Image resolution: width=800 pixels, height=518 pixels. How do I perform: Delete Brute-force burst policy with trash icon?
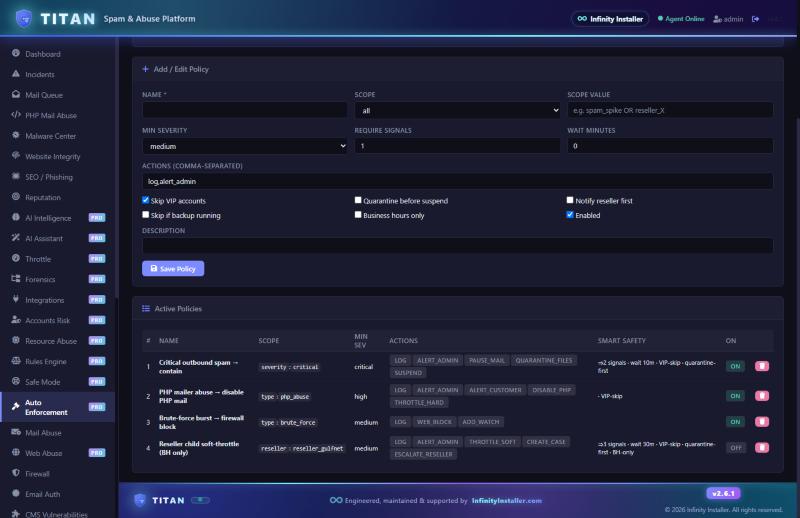762,422
